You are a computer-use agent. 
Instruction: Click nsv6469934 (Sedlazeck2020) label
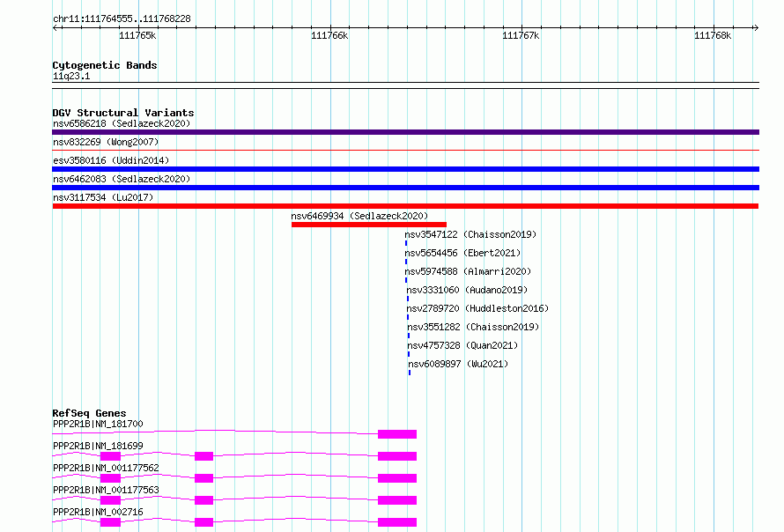point(359,216)
